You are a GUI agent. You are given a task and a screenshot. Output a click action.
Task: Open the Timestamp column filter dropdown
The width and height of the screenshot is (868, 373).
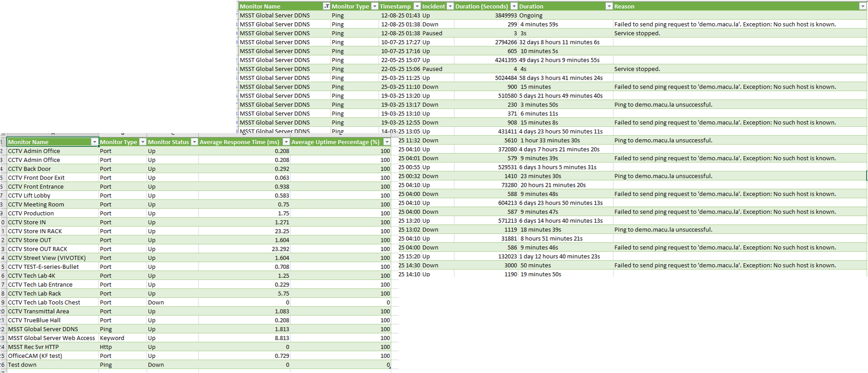tap(417, 6)
